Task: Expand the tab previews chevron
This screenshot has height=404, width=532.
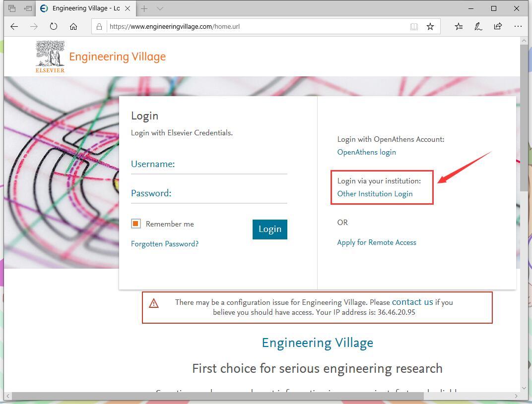Action: [160, 8]
